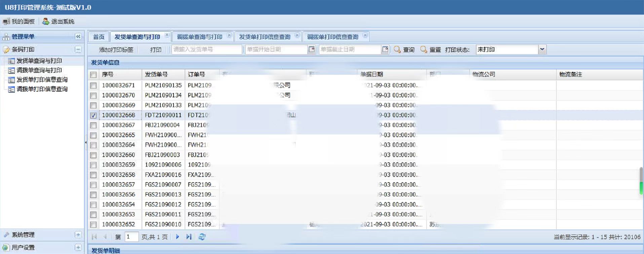Click the 打印 toolbar button
644x254 pixels.
click(x=155, y=50)
